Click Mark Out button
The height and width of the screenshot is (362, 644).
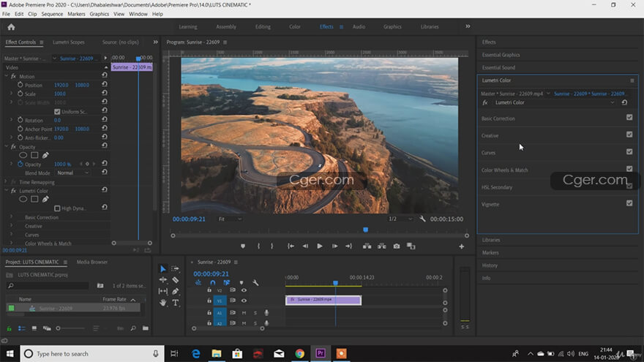click(272, 246)
